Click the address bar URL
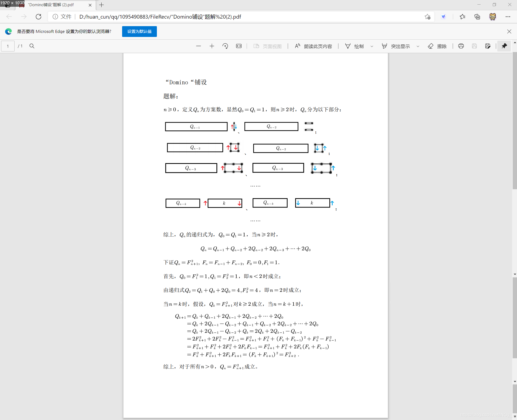 click(160, 17)
